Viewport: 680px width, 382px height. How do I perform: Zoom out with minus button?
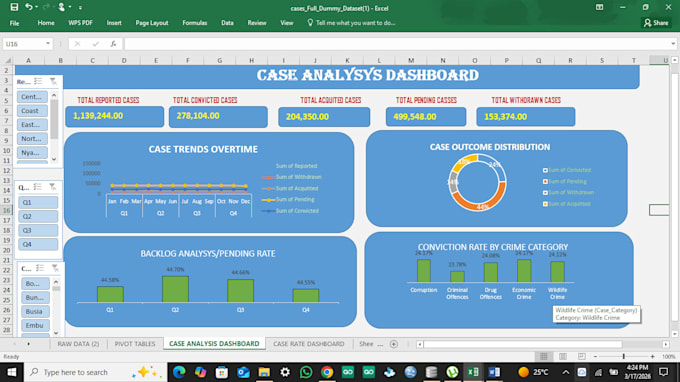[595, 356]
